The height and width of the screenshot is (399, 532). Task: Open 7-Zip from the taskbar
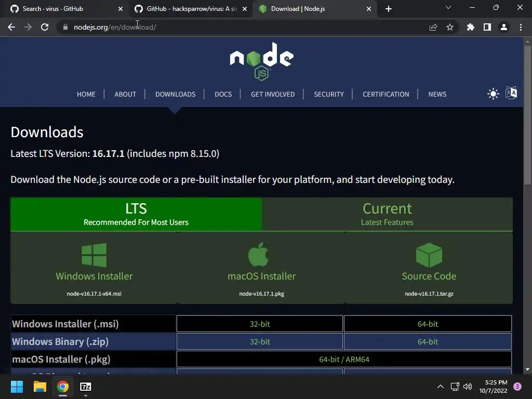point(86,387)
